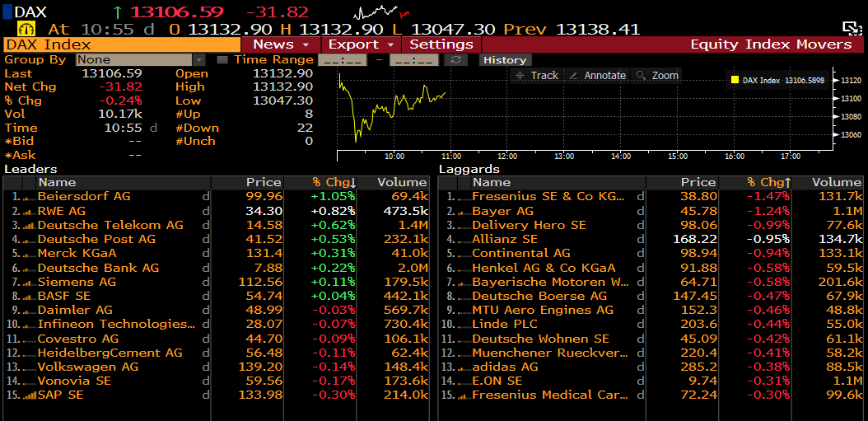This screenshot has height=421, width=868.
Task: Sort Laggards by % Chg column header
Action: 754,182
